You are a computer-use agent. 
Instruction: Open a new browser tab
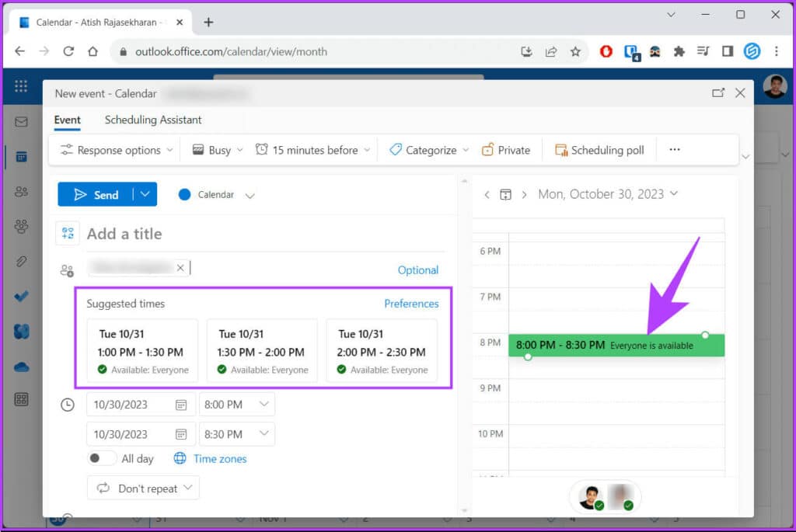[x=208, y=23]
